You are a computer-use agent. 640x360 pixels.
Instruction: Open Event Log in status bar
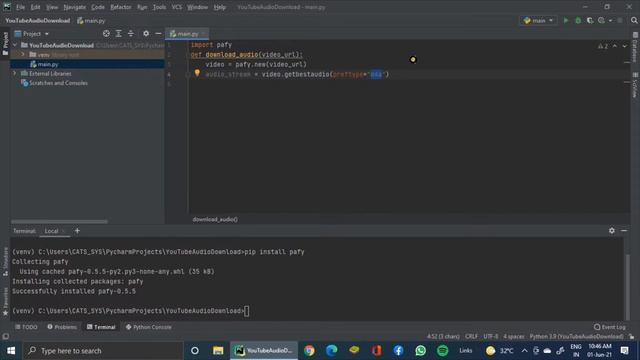pyautogui.click(x=610, y=327)
